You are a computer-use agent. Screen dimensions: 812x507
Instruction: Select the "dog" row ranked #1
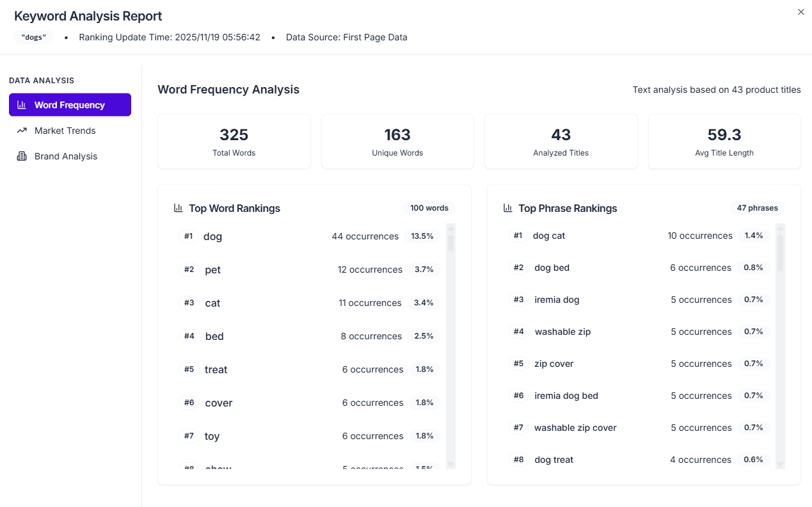(307, 236)
